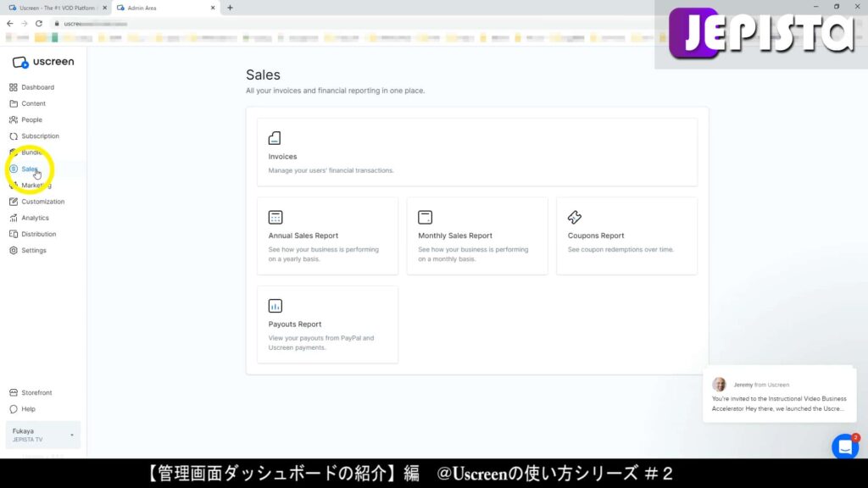Click the 'Sales' page heading
This screenshot has height=488, width=868.
[263, 75]
